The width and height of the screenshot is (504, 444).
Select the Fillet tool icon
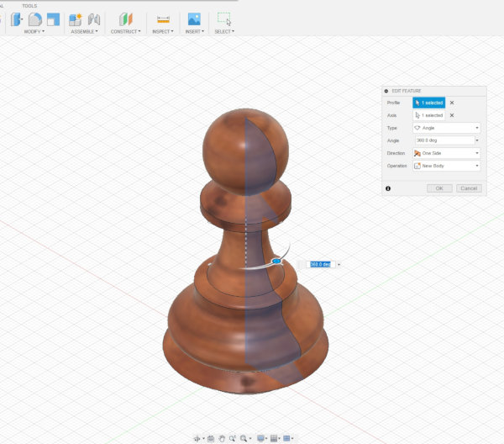click(x=34, y=18)
